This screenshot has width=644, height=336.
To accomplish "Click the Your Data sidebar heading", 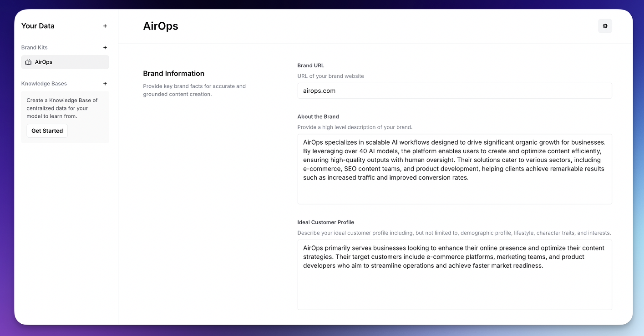I will click(38, 26).
